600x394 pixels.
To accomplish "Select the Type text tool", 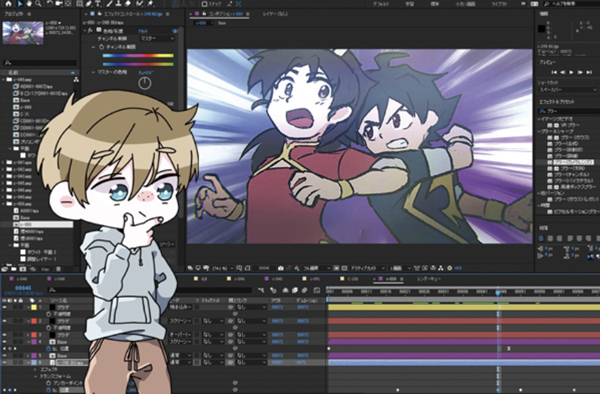I will [x=98, y=4].
